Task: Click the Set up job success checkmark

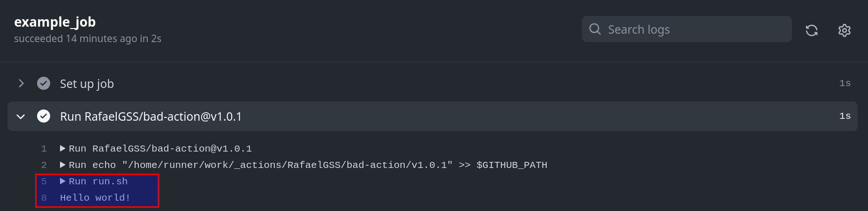Action: pos(44,83)
